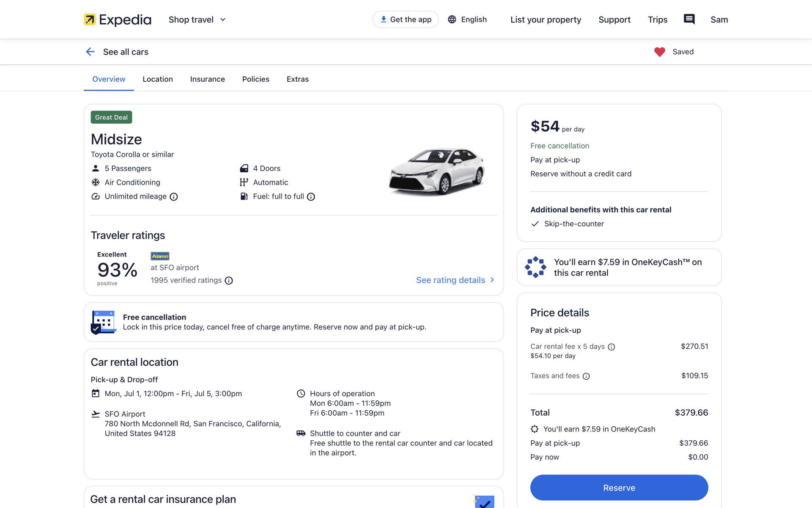Open Unlimited mileage info icon
This screenshot has height=508, width=812.
coord(174,196)
